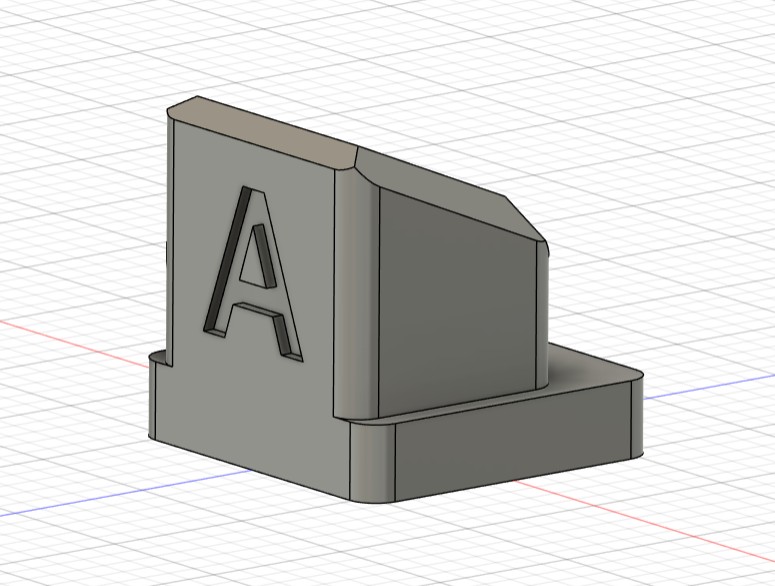The image size is (775, 586).
Task: Select the rounded vertical fillet beside letter A
Action: [357, 296]
